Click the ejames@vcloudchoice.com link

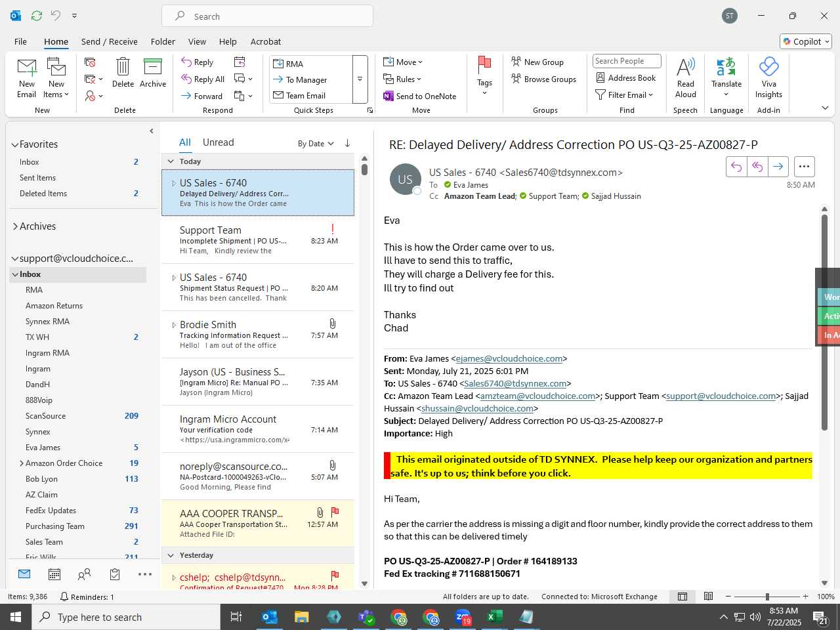click(x=509, y=359)
